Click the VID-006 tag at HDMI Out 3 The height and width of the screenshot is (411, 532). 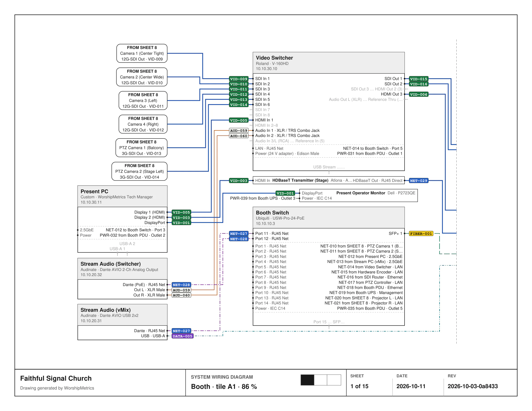419,94
